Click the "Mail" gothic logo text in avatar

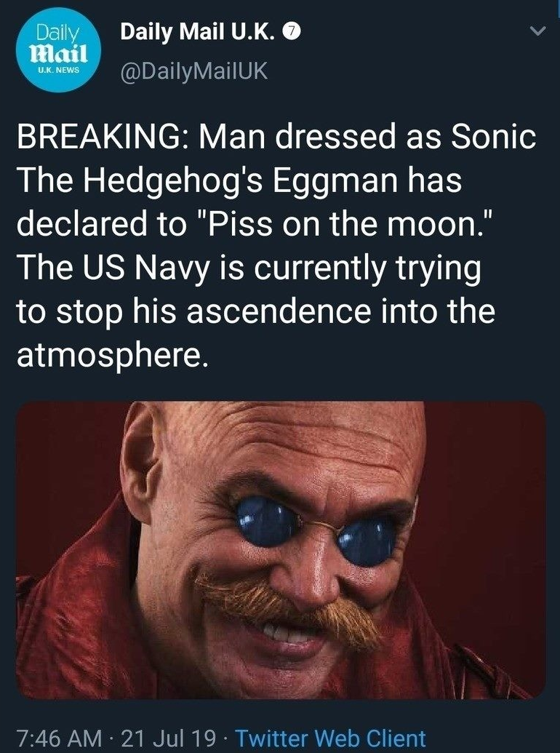coord(59,53)
